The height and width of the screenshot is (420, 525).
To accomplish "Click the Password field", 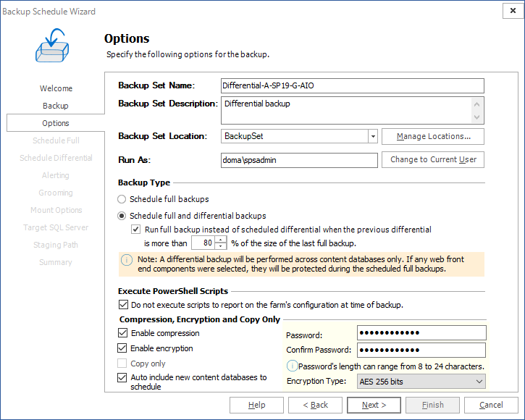I will tap(421, 333).
